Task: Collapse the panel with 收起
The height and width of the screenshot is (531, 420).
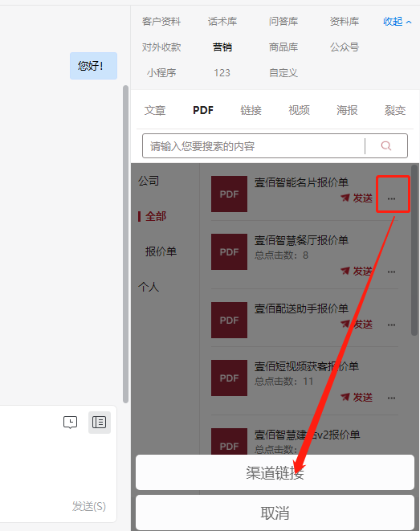Action: (397, 22)
